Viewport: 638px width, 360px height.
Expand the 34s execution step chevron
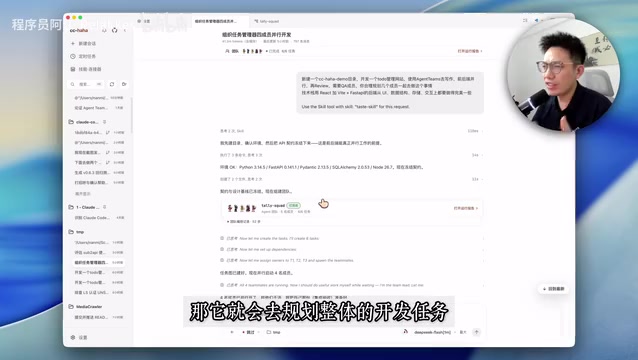click(483, 155)
